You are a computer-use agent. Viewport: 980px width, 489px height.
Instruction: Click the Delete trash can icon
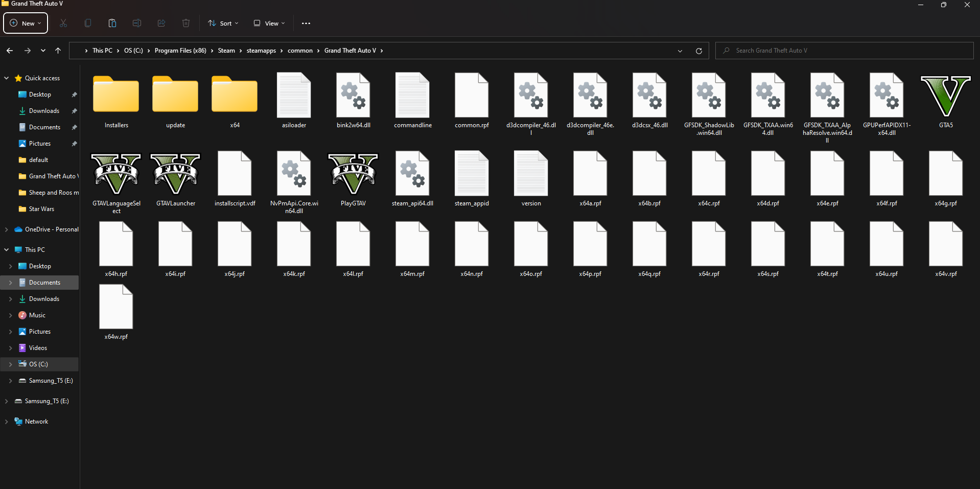186,23
